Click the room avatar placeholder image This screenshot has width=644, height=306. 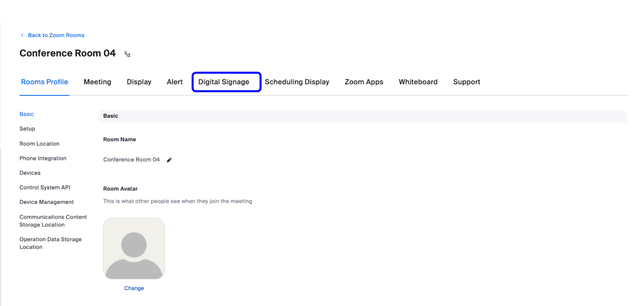(x=134, y=248)
